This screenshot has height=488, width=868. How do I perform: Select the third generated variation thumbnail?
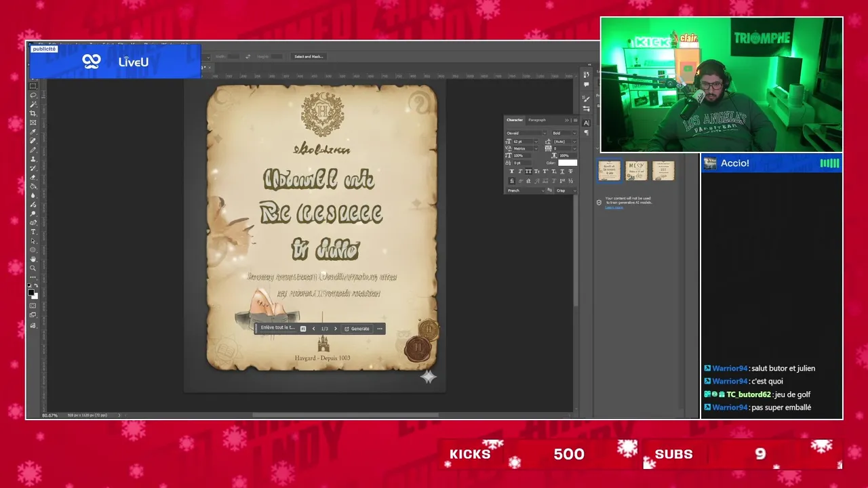click(x=663, y=170)
